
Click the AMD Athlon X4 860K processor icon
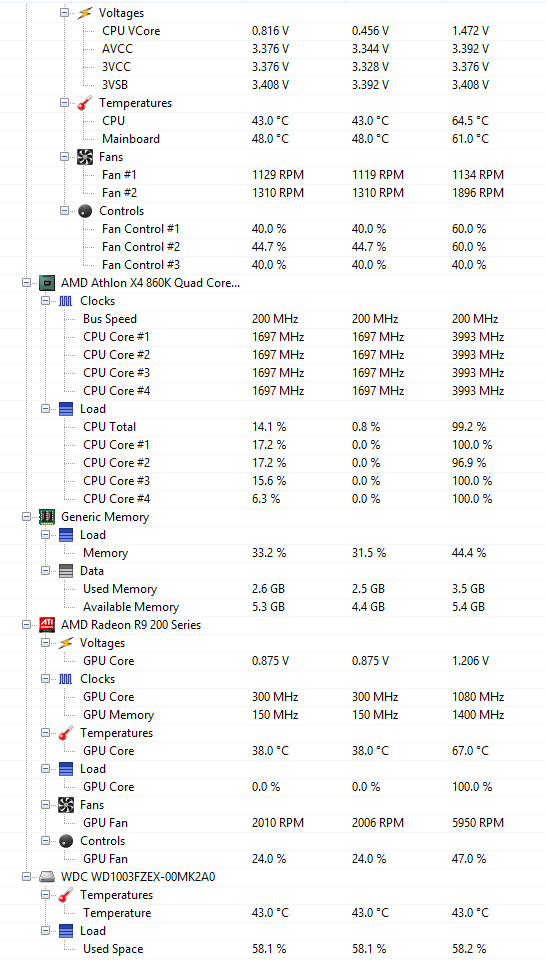(47, 283)
